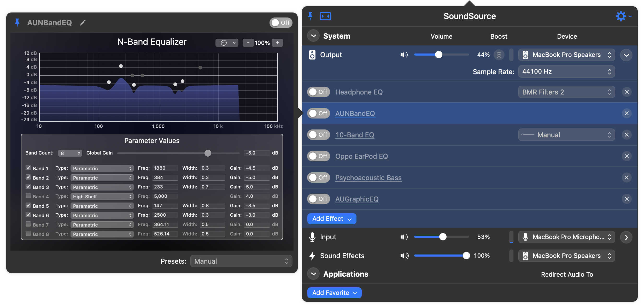Screen dimensions: 644x308
Task: Toggle the Headphone EQ switch
Action: click(x=319, y=92)
